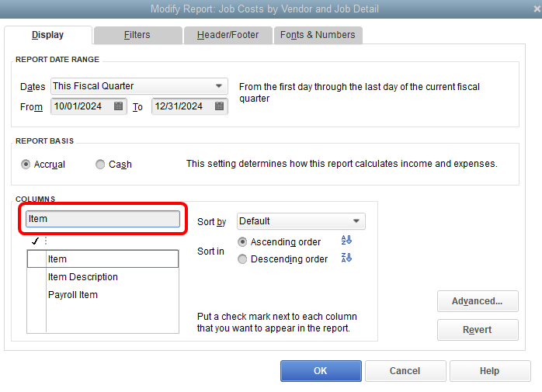
Task: Click the columns search field containing Item
Action: (102, 219)
